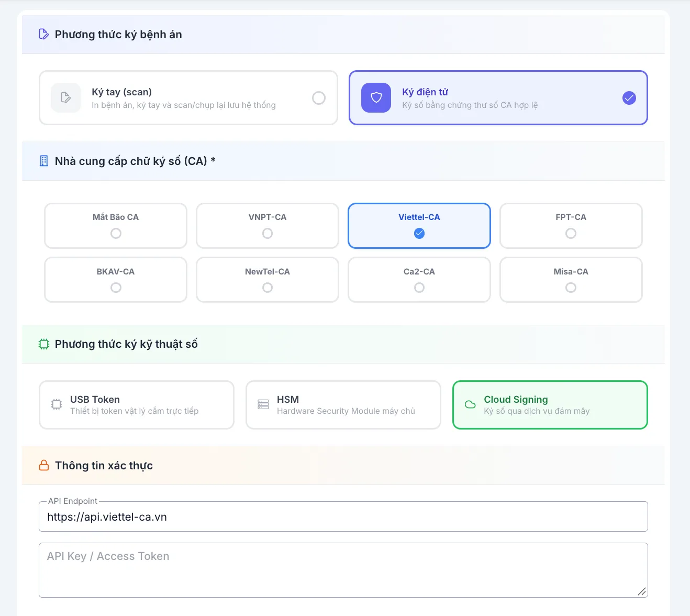Toggle the Viettel-CA selected checkmark
This screenshot has height=616, width=690.
coord(419,233)
